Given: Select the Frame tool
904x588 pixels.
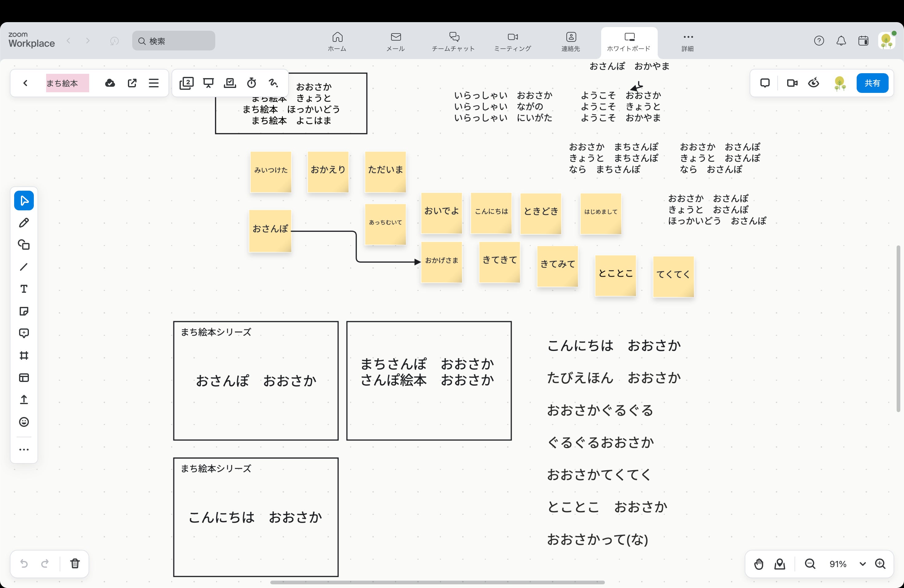Looking at the screenshot, I should 24,356.
